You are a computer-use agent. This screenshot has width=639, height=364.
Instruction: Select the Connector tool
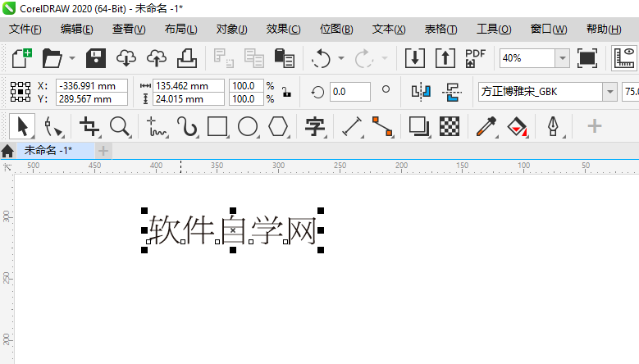(x=382, y=126)
